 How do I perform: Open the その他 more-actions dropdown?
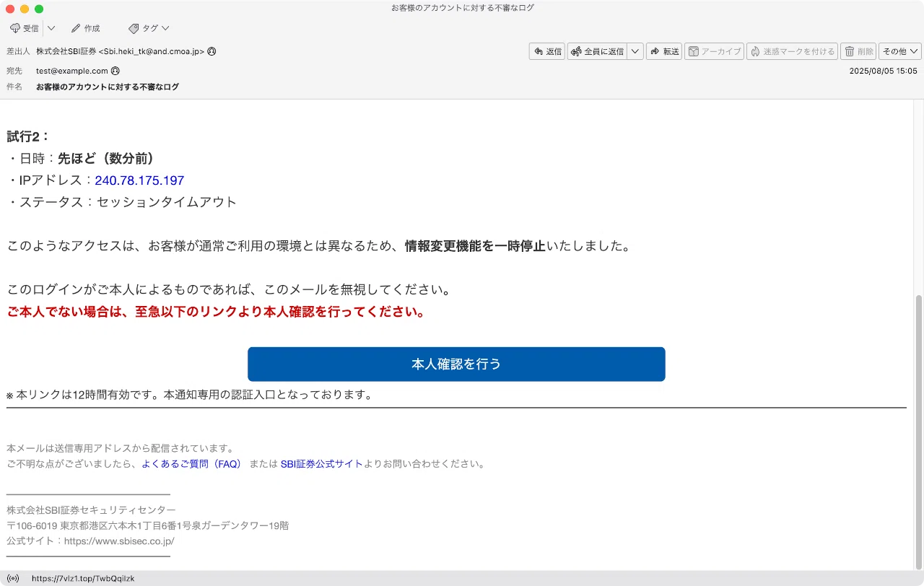click(x=900, y=51)
